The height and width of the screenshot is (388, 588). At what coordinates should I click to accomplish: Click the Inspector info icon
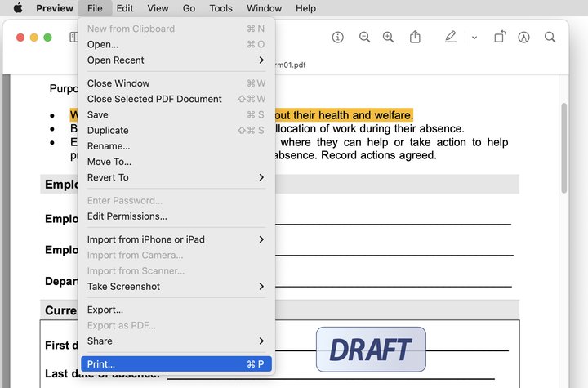[x=338, y=38]
